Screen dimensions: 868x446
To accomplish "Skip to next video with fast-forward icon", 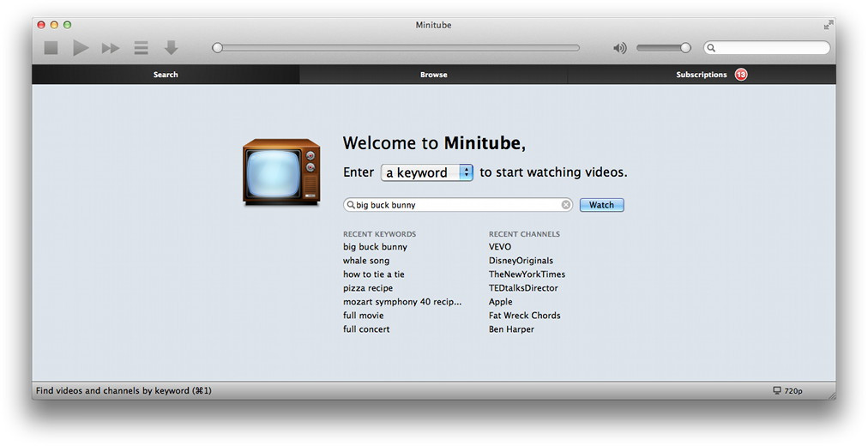I will click(111, 49).
